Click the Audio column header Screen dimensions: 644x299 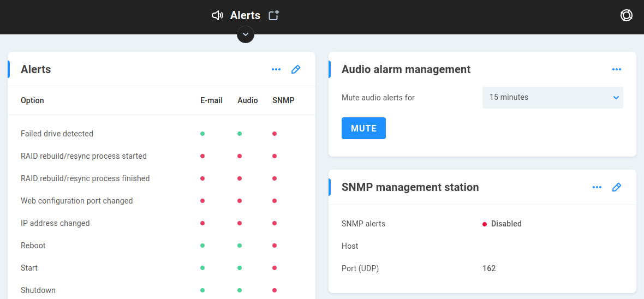click(x=248, y=100)
